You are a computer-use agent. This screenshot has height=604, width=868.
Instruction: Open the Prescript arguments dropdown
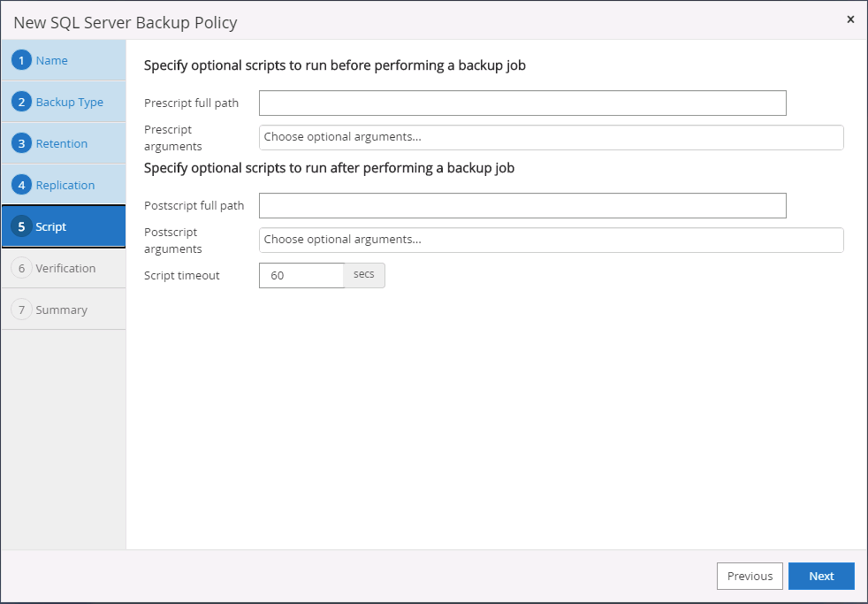pos(551,137)
